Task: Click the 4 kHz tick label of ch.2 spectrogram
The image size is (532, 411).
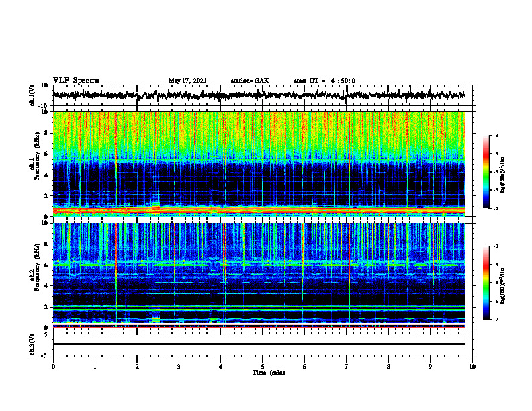Action: click(x=46, y=286)
